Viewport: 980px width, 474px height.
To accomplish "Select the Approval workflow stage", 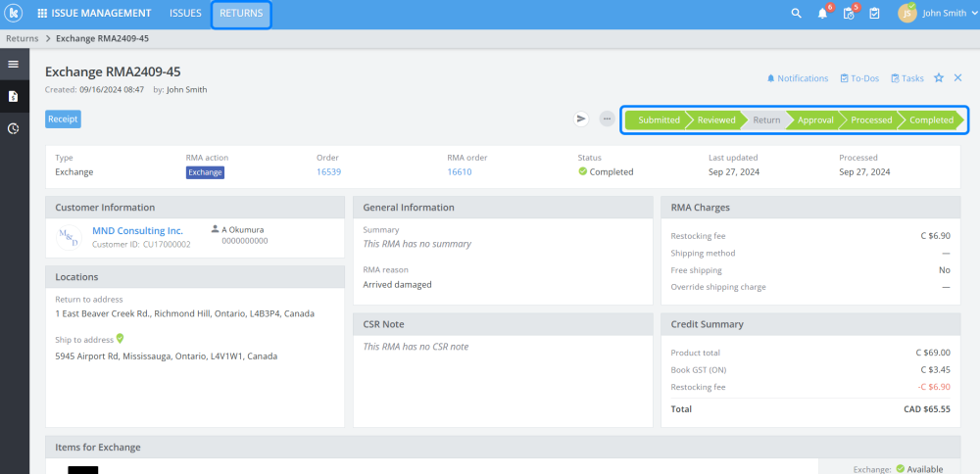I will (815, 119).
